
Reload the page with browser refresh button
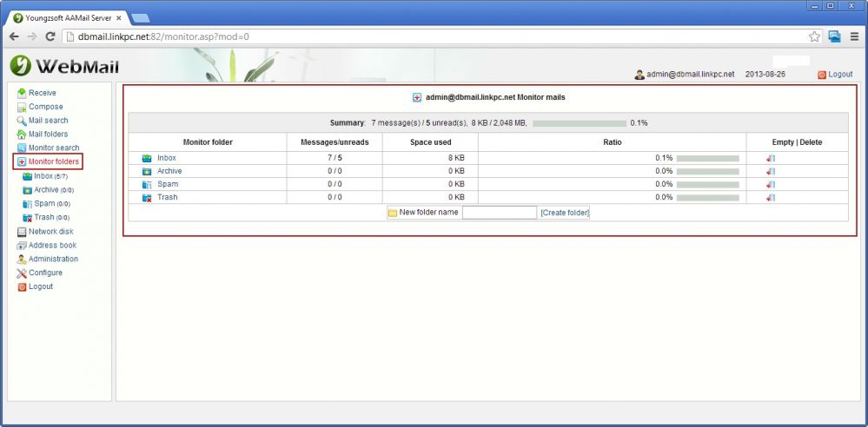[x=50, y=36]
